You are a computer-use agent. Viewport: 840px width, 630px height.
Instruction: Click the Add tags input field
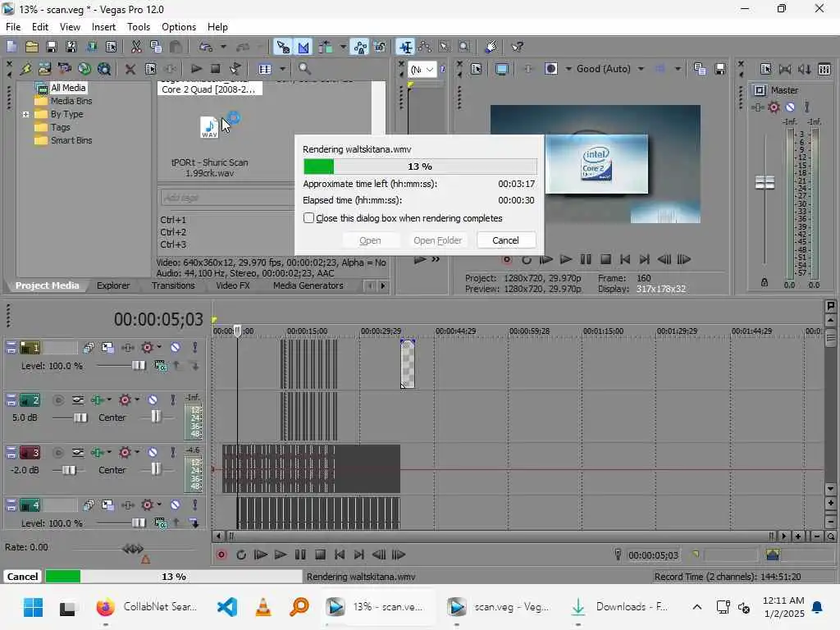coord(226,198)
